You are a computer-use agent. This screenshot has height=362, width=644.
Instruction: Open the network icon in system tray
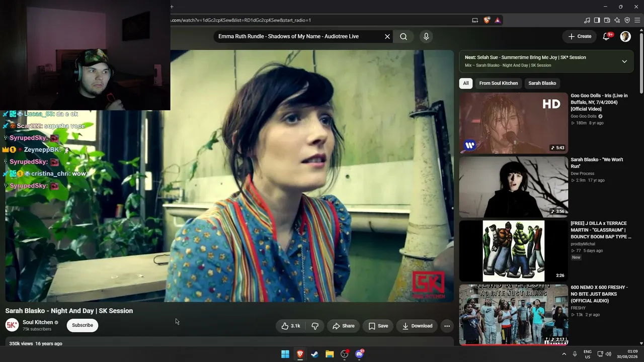(x=599, y=354)
